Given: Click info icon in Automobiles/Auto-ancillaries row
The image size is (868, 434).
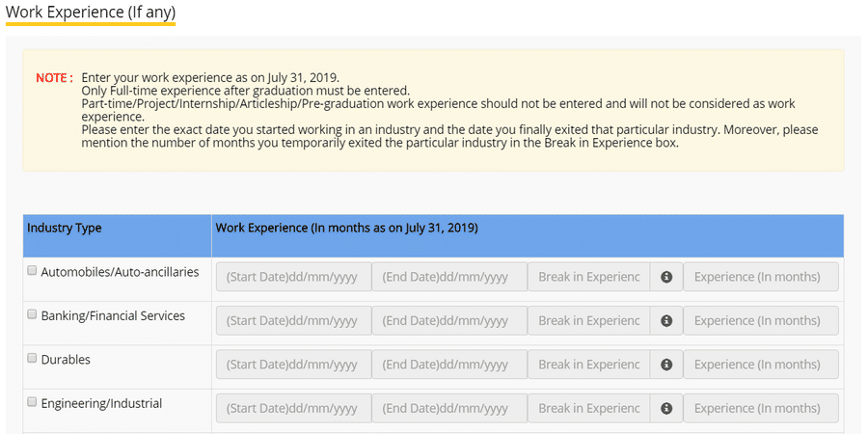Looking at the screenshot, I should 666,277.
